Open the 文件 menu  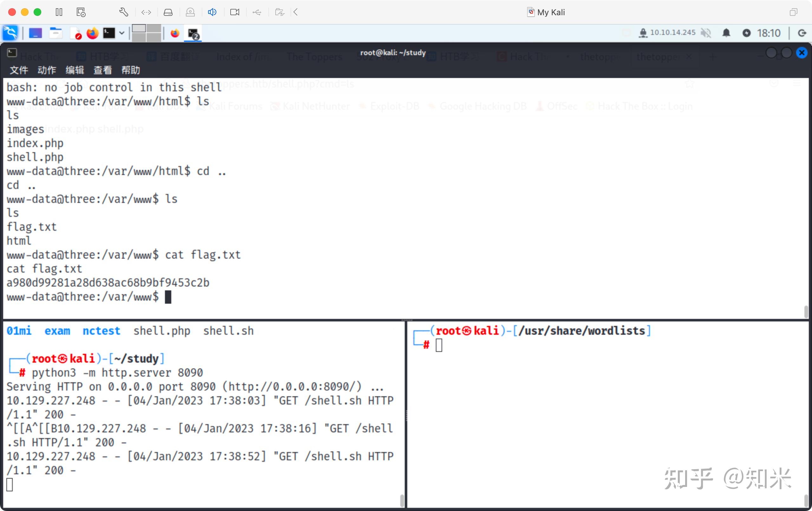(x=19, y=70)
